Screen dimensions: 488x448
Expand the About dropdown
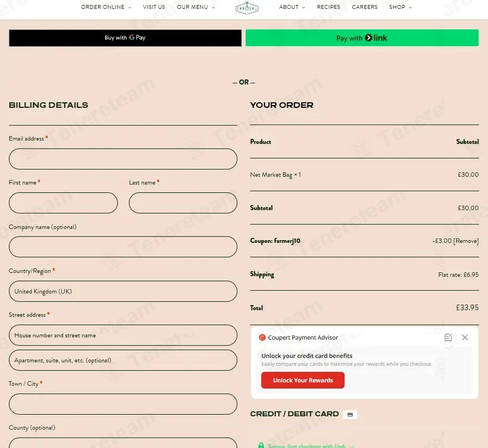pyautogui.click(x=292, y=7)
